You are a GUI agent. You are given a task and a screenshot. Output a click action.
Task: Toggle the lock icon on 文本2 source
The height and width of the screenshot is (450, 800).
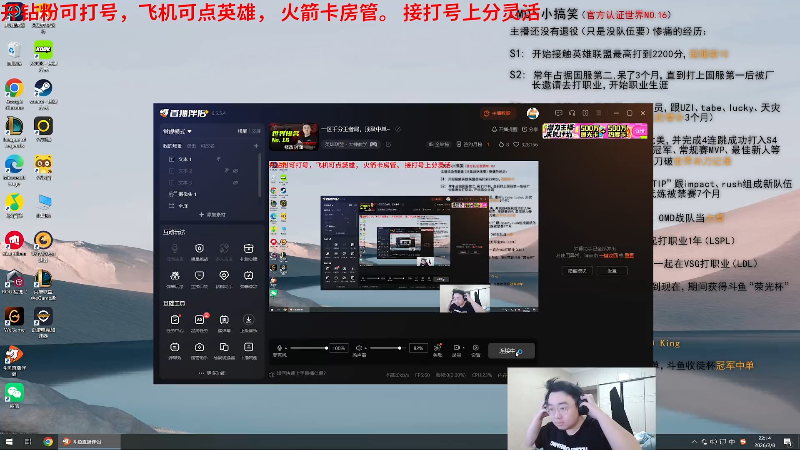pos(227,171)
